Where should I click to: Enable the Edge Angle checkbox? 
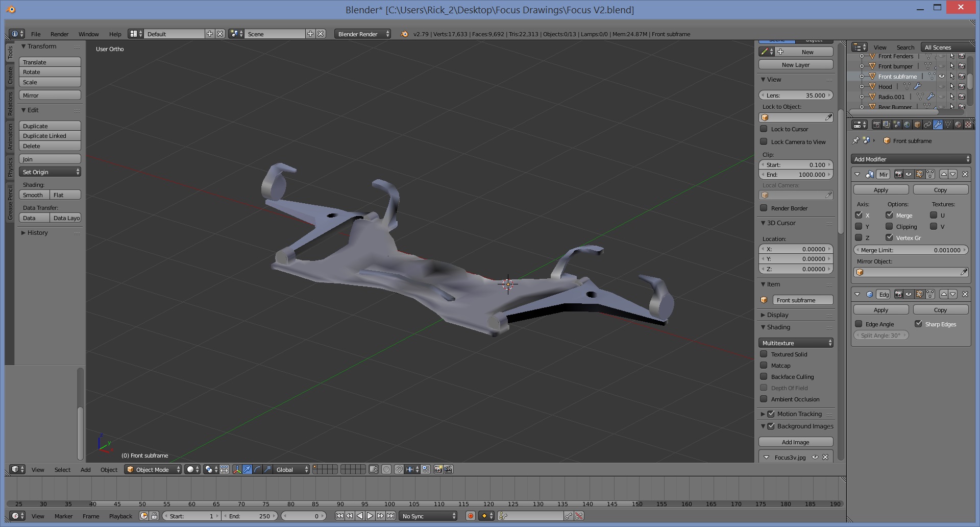pyautogui.click(x=859, y=324)
